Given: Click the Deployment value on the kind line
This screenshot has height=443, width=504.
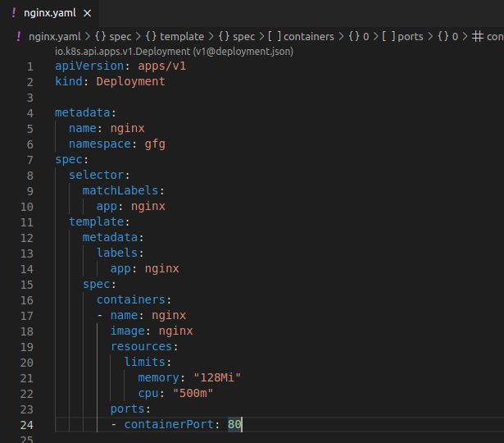Looking at the screenshot, I should tap(130, 81).
